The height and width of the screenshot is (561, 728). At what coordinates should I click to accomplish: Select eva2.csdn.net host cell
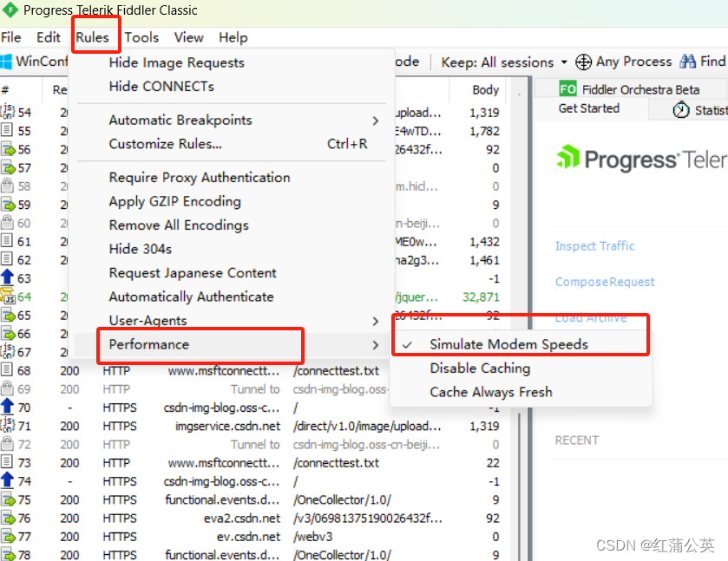[x=242, y=519]
